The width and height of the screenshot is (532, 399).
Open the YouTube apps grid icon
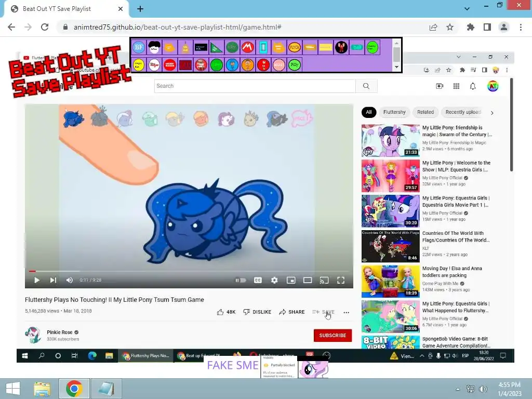tap(456, 86)
